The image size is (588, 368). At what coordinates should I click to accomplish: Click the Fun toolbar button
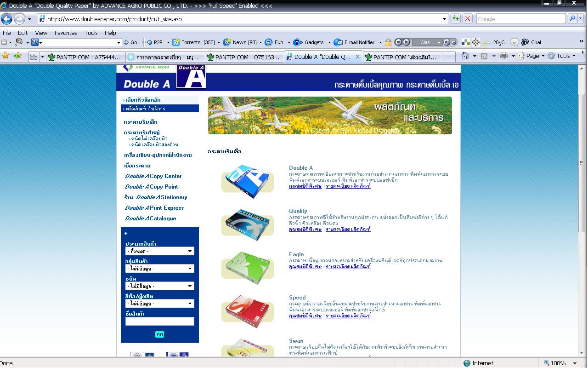point(275,42)
